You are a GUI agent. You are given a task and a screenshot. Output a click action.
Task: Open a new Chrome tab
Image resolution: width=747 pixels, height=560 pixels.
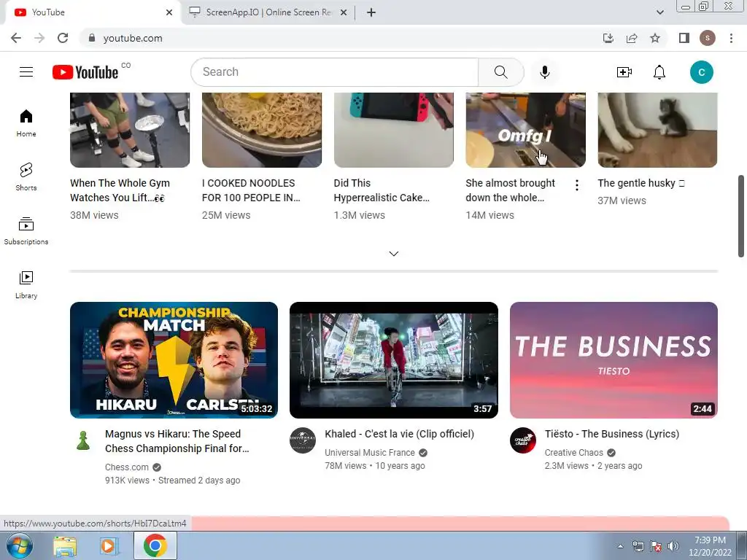tap(371, 12)
